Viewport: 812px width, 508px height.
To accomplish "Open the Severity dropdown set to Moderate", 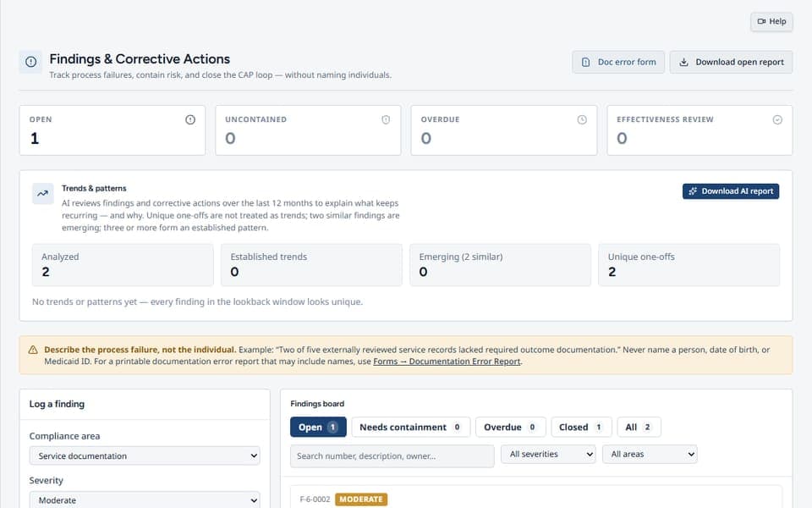I will (145, 500).
